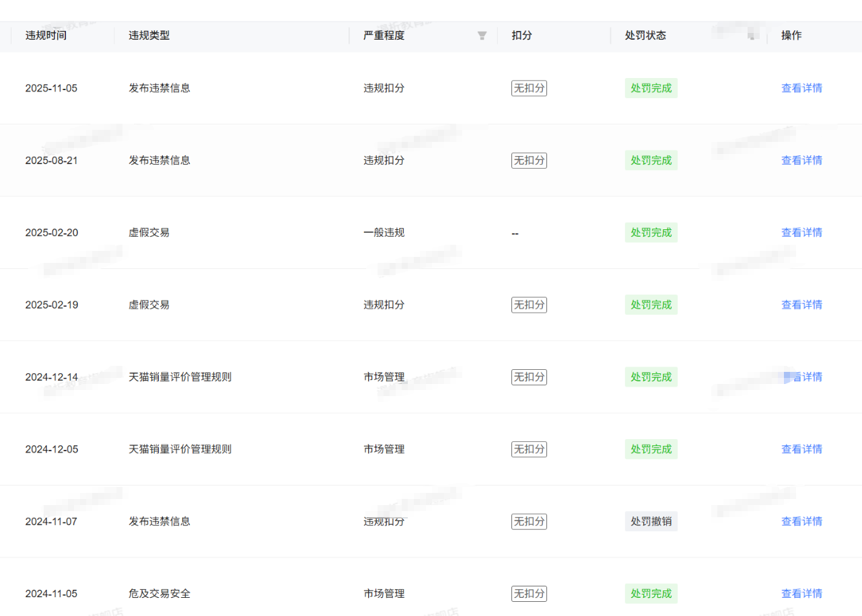Click 虚假交易 in the 2025-02-19 row
The width and height of the screenshot is (862, 616).
pyautogui.click(x=149, y=305)
